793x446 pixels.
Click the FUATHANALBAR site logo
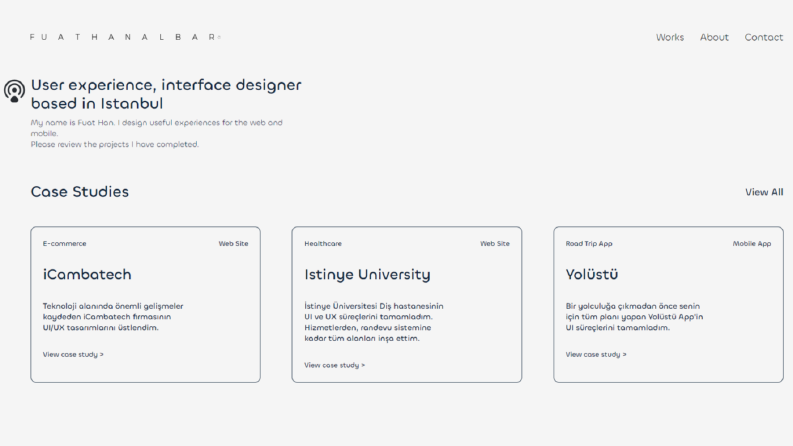click(x=125, y=37)
